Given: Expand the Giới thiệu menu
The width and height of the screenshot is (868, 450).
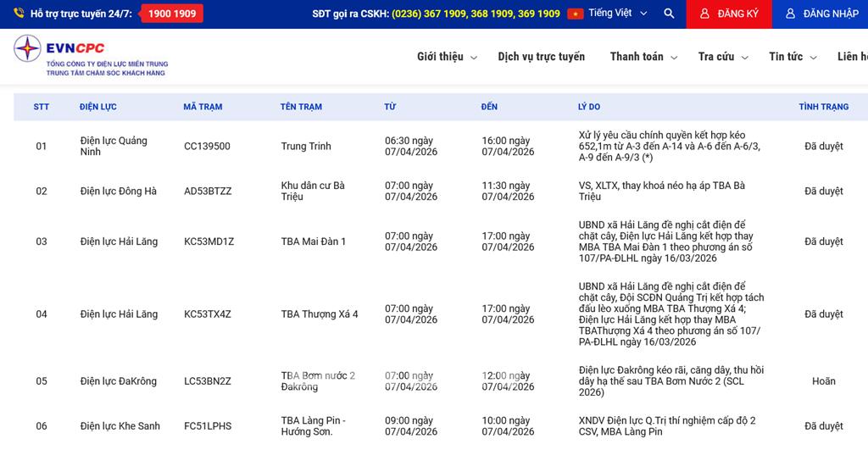Looking at the screenshot, I should tap(447, 57).
